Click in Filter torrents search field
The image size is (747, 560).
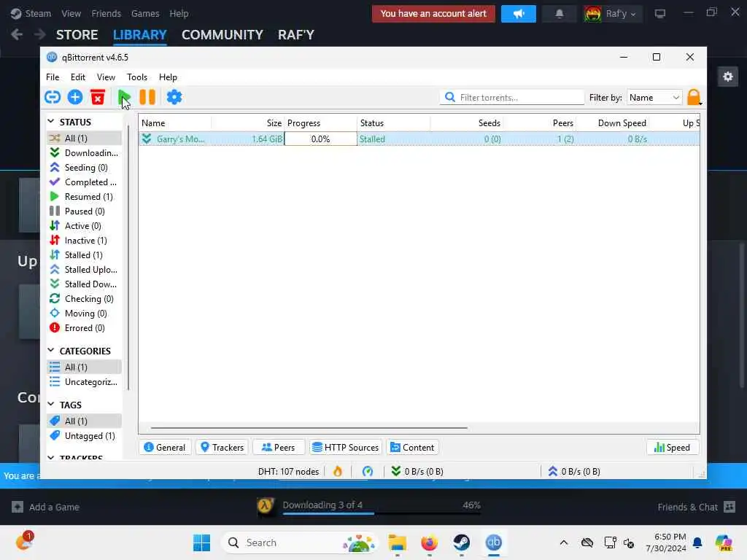click(x=512, y=97)
